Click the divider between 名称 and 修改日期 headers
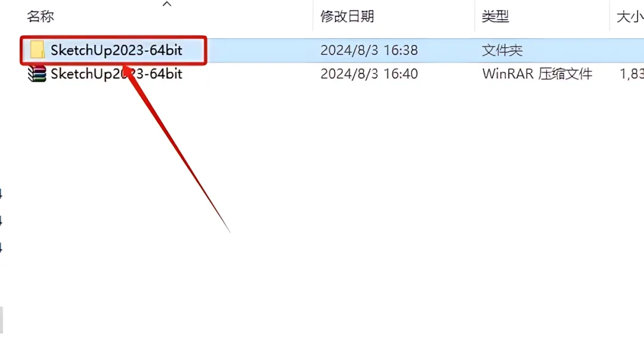644x359 pixels. tap(312, 16)
